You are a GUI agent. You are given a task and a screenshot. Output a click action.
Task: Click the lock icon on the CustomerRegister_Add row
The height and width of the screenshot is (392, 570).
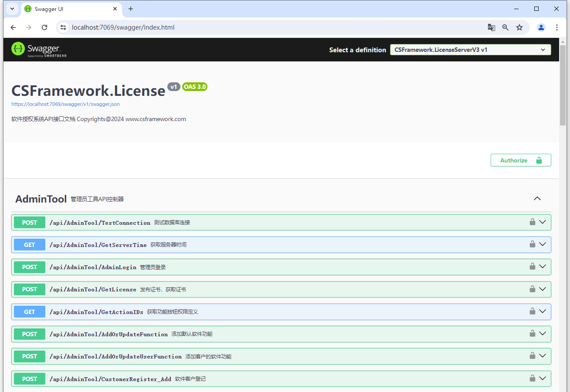click(532, 378)
